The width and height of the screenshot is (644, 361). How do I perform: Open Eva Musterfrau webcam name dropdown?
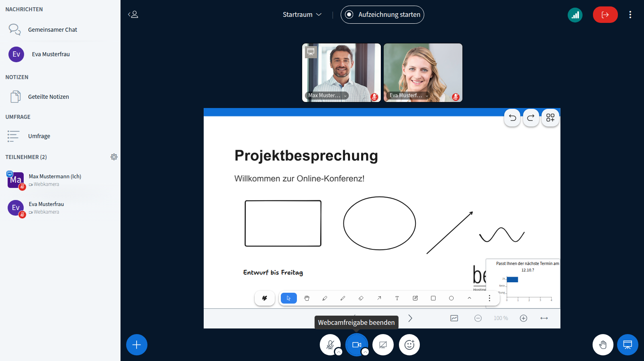[x=409, y=96]
